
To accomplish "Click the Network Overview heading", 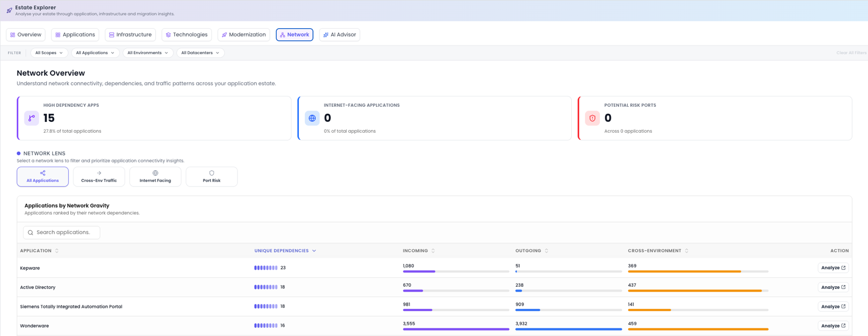I will coord(51,73).
